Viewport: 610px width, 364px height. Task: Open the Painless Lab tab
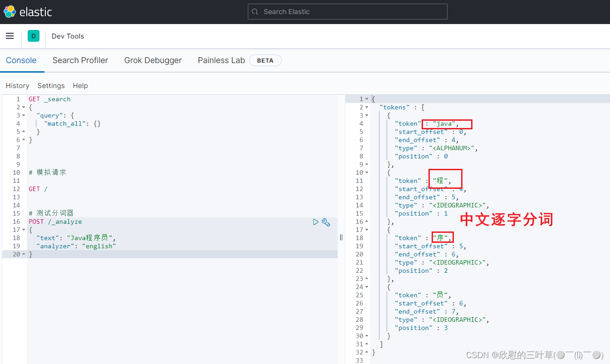221,60
